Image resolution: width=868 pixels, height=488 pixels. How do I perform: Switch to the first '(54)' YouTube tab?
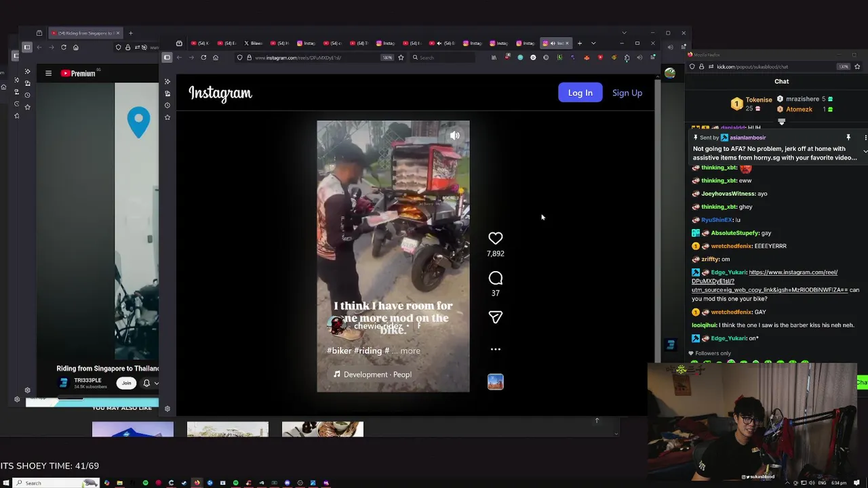pos(201,43)
